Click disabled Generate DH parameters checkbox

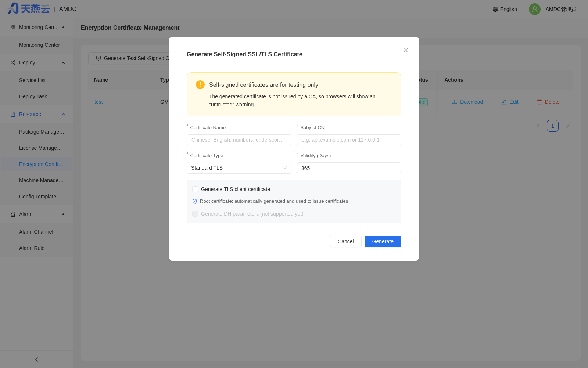click(x=195, y=214)
